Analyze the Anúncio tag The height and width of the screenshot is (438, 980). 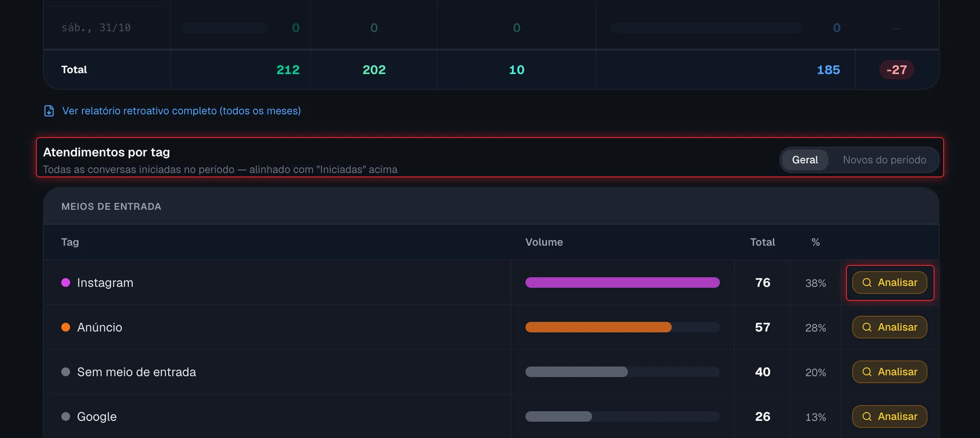(x=889, y=327)
